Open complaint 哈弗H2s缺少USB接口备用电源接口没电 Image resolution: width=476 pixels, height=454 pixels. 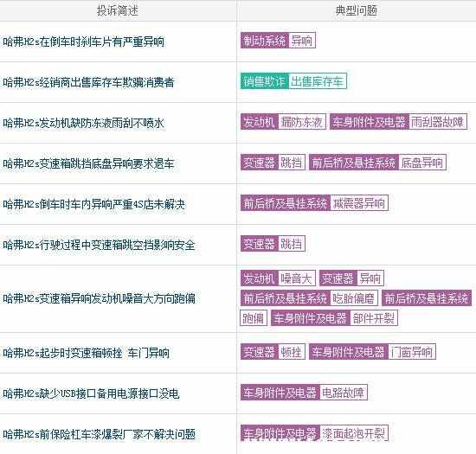pyautogui.click(x=91, y=393)
